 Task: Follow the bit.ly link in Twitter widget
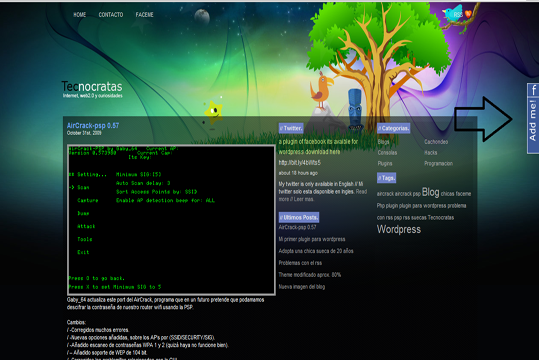tap(299, 163)
